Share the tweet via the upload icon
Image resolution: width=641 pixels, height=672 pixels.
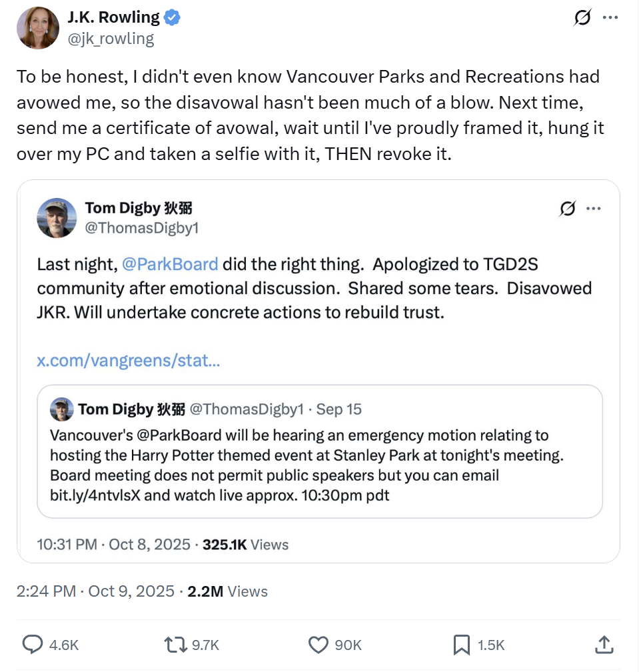(604, 645)
